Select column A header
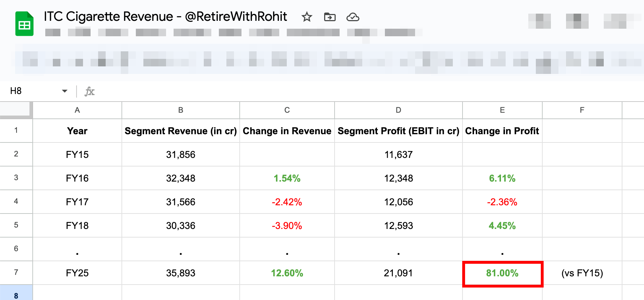Screen dimensions: 644x300 [x=77, y=110]
